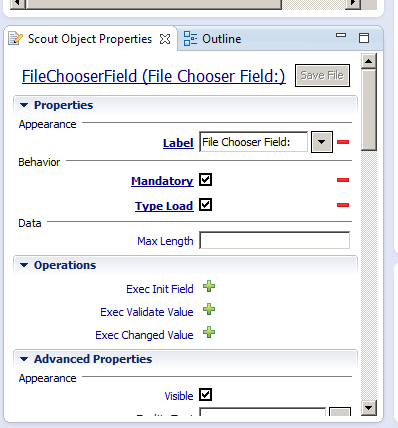Uncheck the Mandatory checkbox

click(x=205, y=180)
